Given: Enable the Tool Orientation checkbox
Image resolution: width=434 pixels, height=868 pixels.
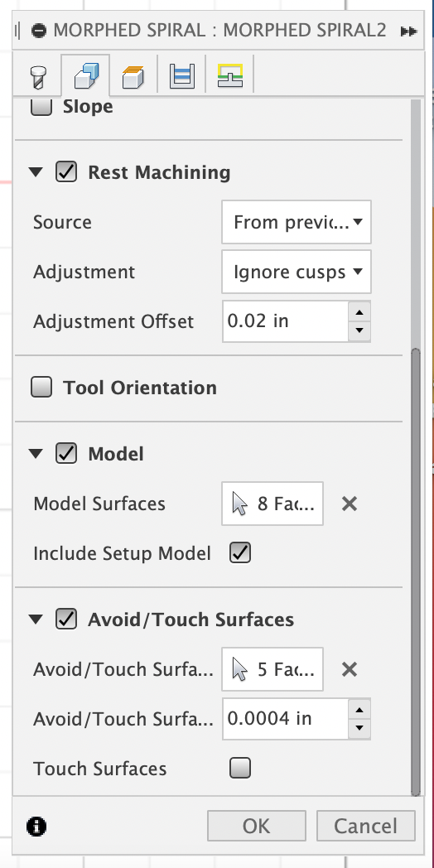Looking at the screenshot, I should point(41,388).
